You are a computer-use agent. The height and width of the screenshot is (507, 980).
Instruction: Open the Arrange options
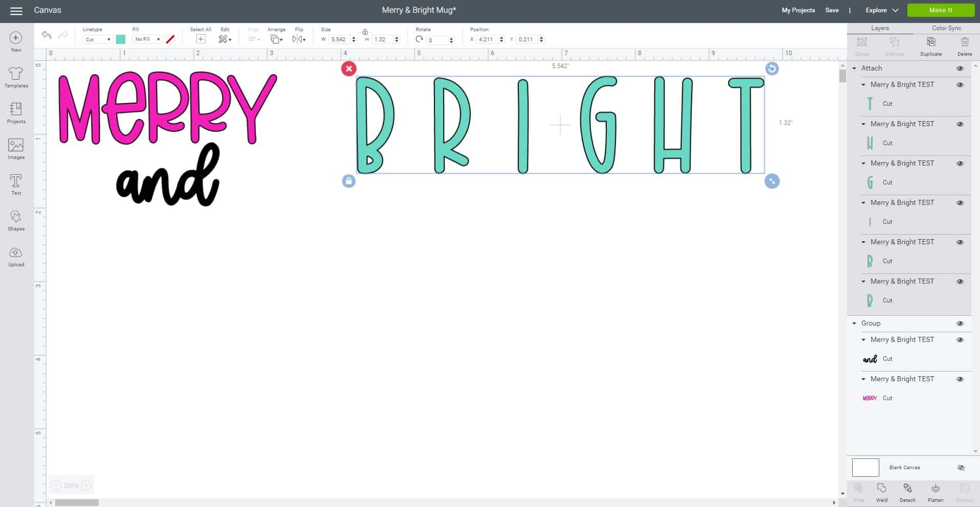coord(276,39)
